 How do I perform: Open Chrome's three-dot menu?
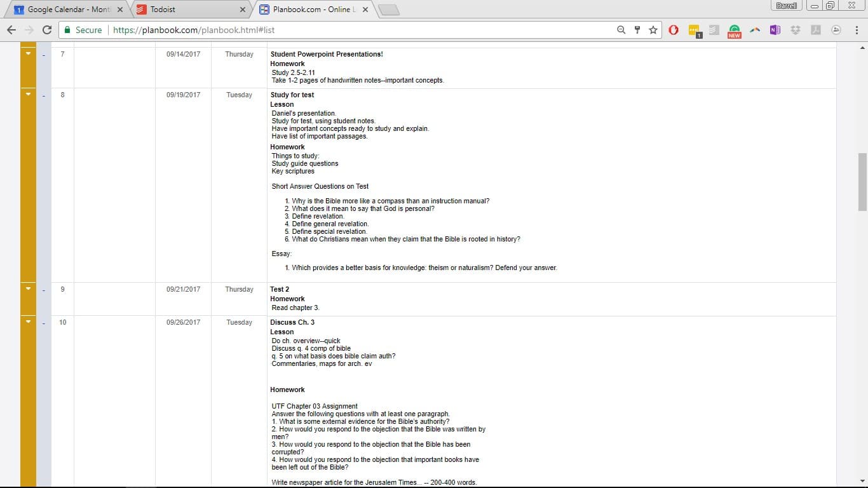[857, 30]
